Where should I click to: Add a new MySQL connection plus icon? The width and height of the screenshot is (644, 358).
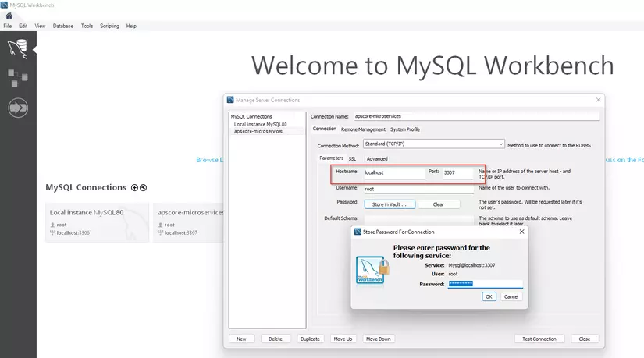pyautogui.click(x=134, y=188)
